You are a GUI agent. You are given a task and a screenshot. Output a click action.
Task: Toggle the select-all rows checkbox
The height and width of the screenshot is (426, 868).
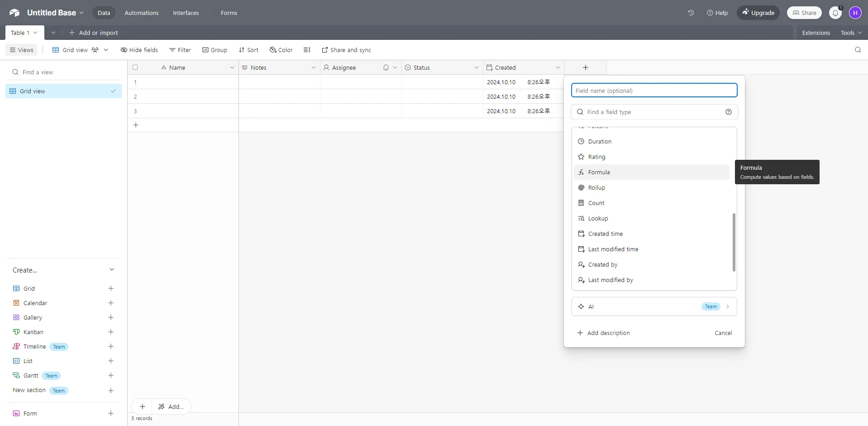click(135, 67)
